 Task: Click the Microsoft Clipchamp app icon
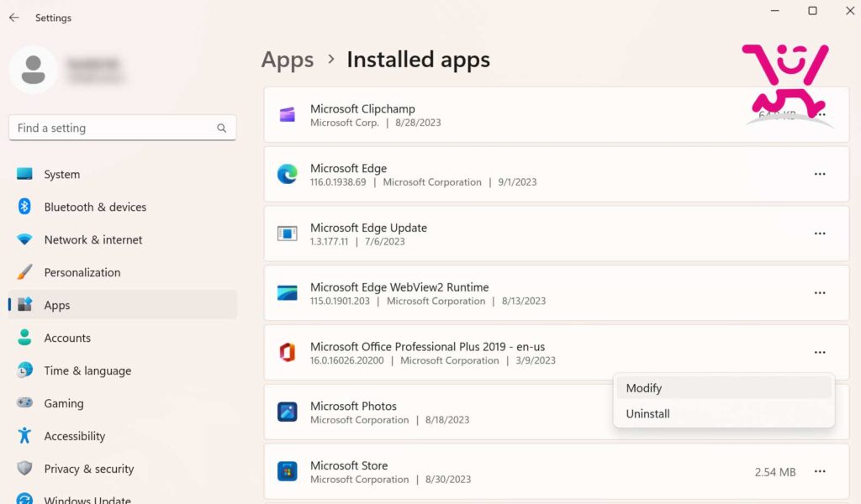(x=288, y=114)
